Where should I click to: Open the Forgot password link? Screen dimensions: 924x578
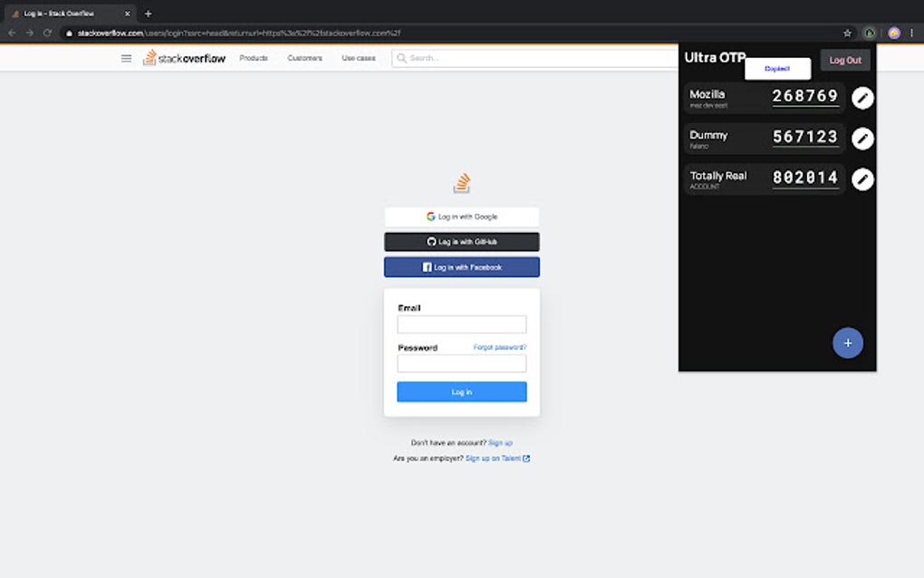click(x=500, y=347)
